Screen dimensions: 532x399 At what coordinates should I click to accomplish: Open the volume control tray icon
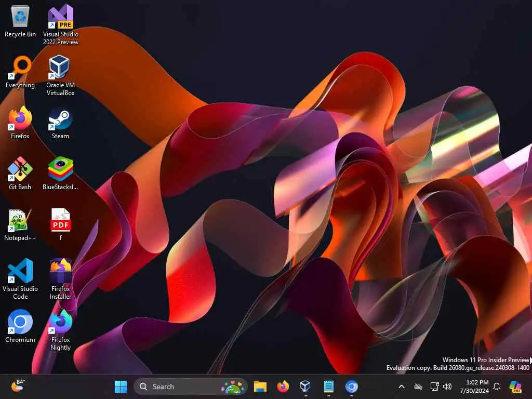447,387
